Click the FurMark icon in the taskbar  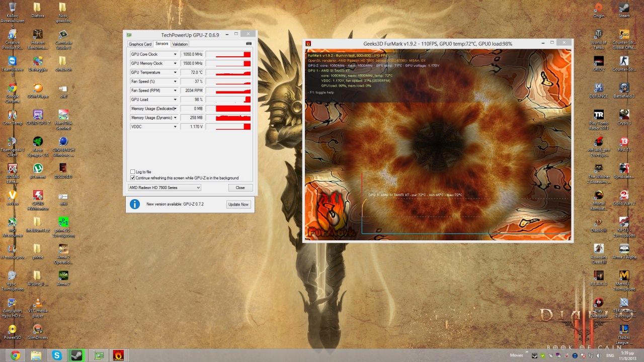[118, 355]
